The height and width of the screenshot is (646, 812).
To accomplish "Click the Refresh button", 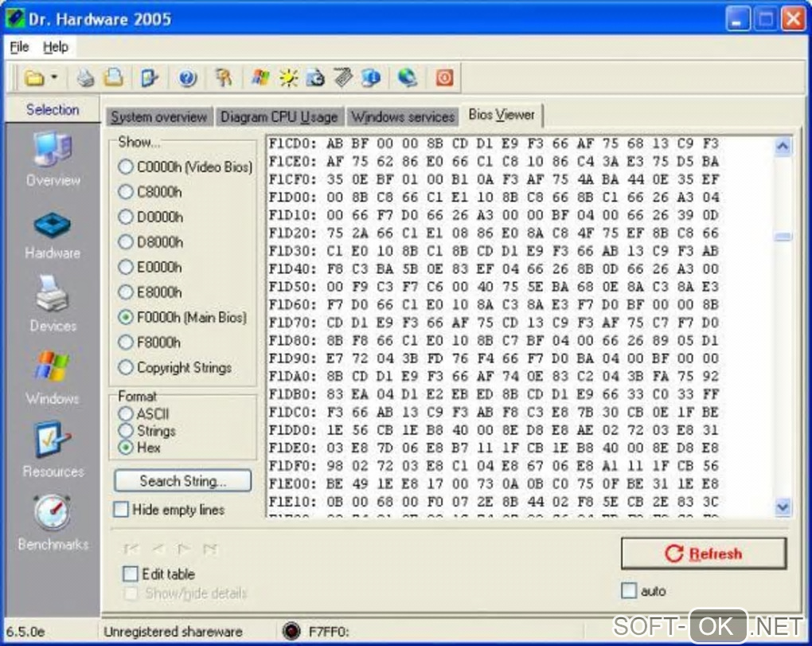I will 704,554.
